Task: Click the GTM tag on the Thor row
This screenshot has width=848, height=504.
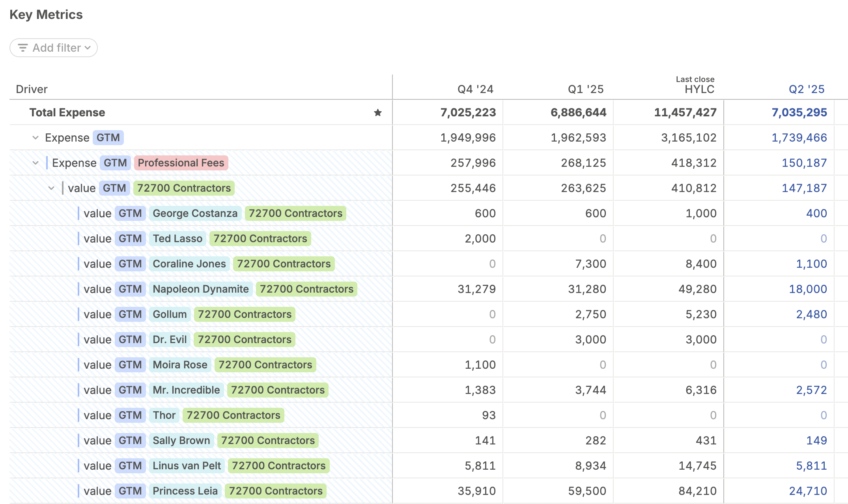Action: tap(130, 415)
